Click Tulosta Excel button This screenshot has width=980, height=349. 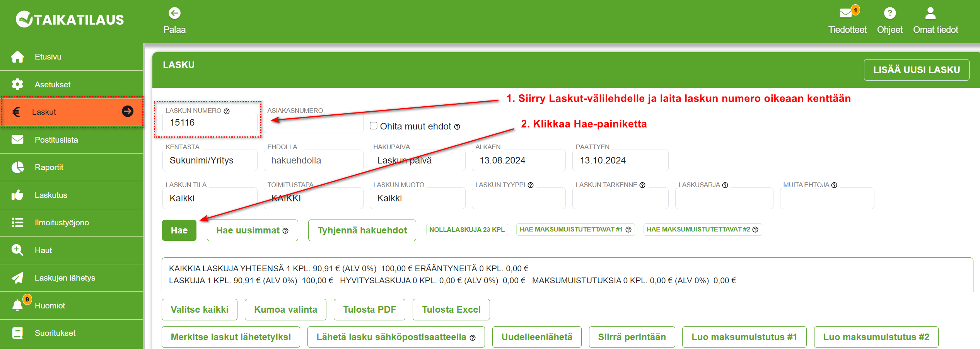pos(451,310)
